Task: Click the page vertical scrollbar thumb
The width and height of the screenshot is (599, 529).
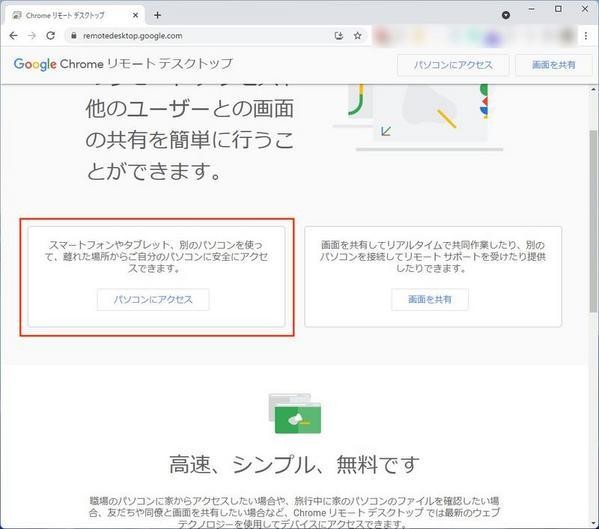Action: click(593, 222)
